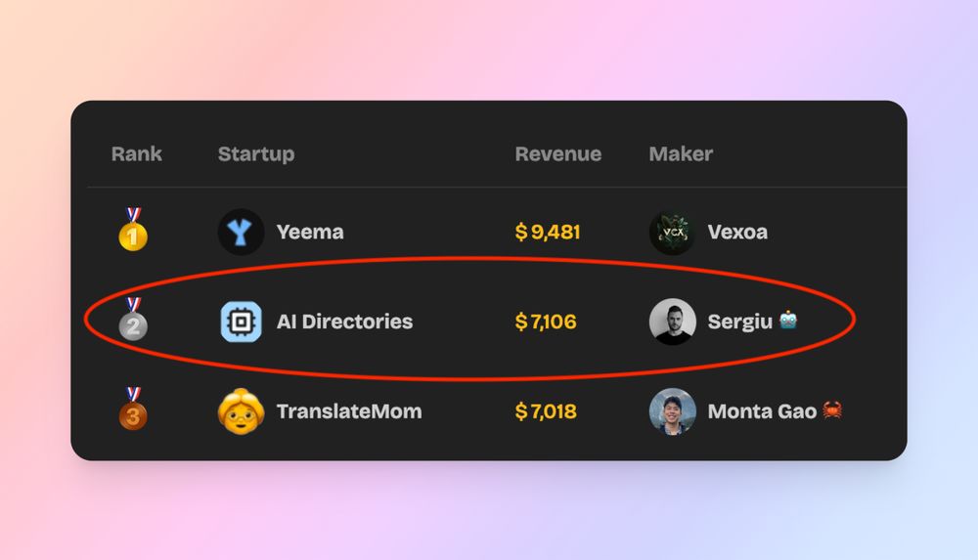Visit maker Vexoa's profile name
This screenshot has width=978, height=560.
[x=737, y=232]
